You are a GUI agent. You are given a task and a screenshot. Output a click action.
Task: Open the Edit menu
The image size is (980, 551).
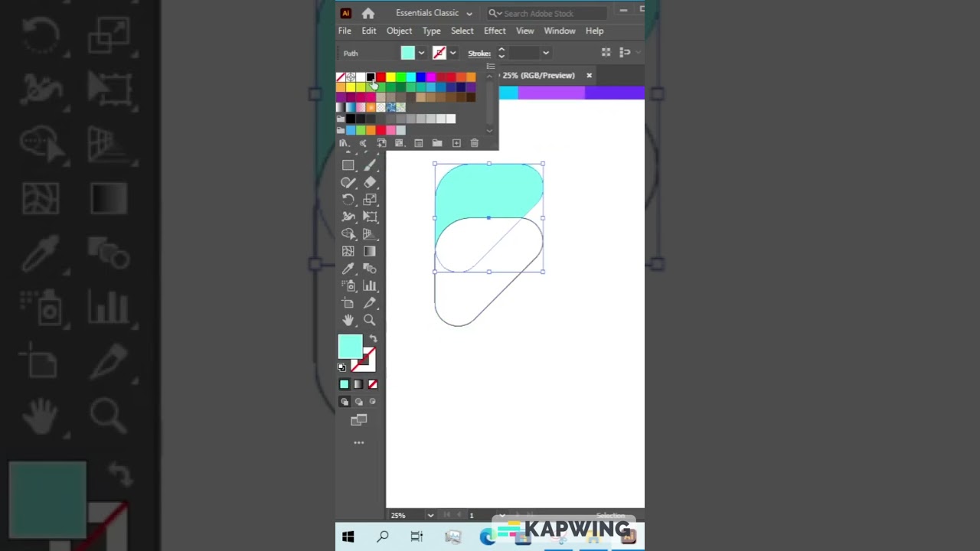369,31
